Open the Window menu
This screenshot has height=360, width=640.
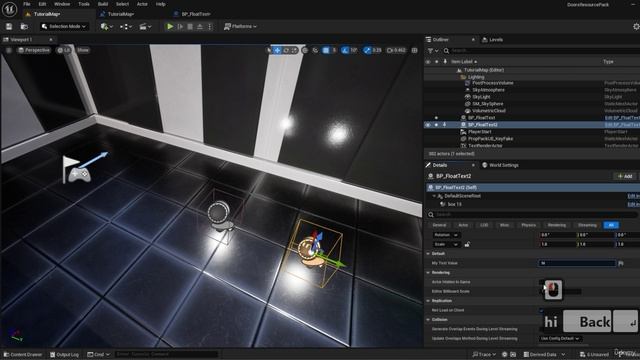pyautogui.click(x=62, y=4)
